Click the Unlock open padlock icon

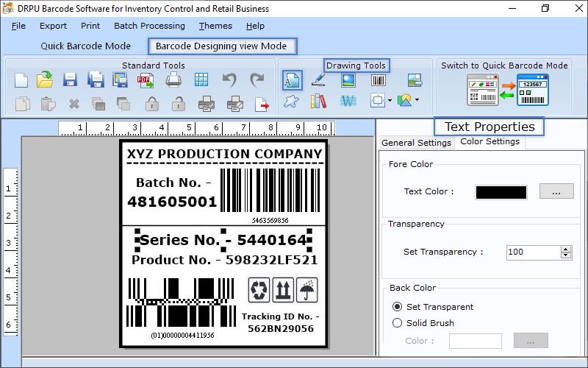tap(179, 104)
